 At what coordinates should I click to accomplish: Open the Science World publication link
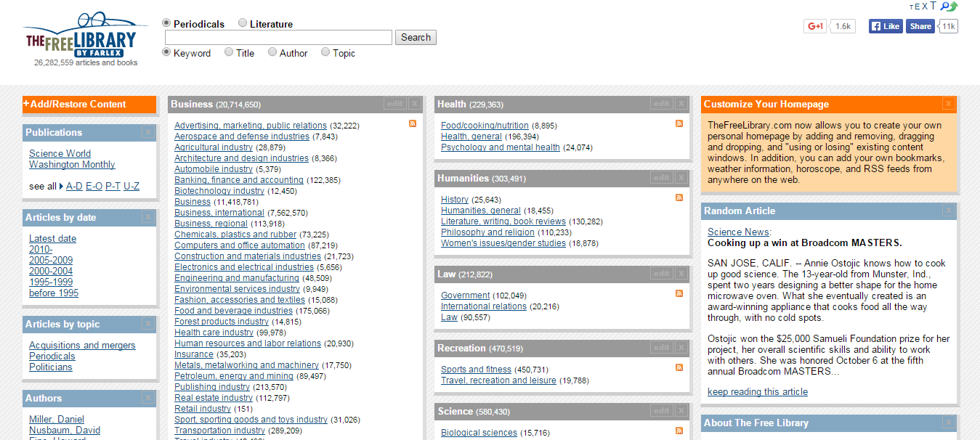[60, 154]
